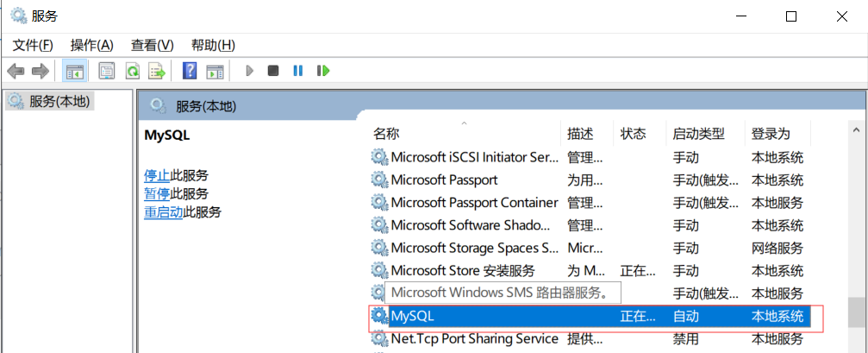Open the 文件(F) menu

click(x=33, y=45)
